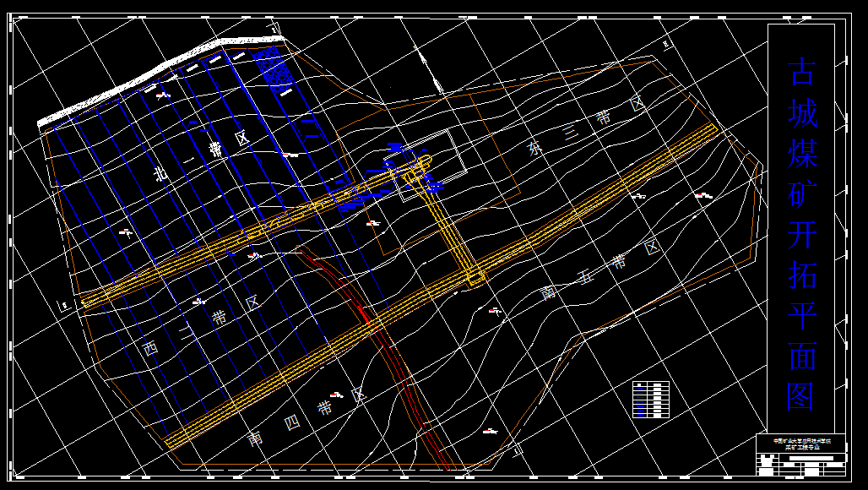Select the 东 character of the 东三带区 label
Screen dimensions: 868x490
click(x=535, y=150)
